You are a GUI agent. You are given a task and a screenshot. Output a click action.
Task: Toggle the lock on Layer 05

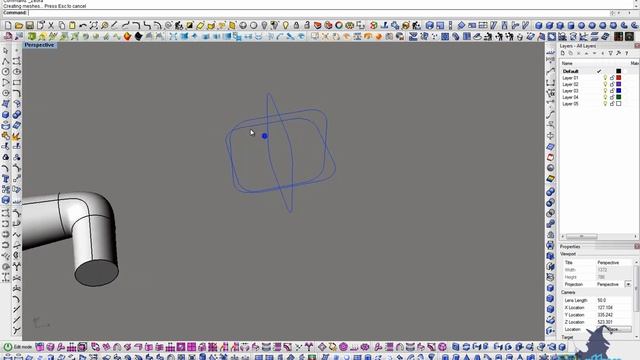(x=612, y=104)
